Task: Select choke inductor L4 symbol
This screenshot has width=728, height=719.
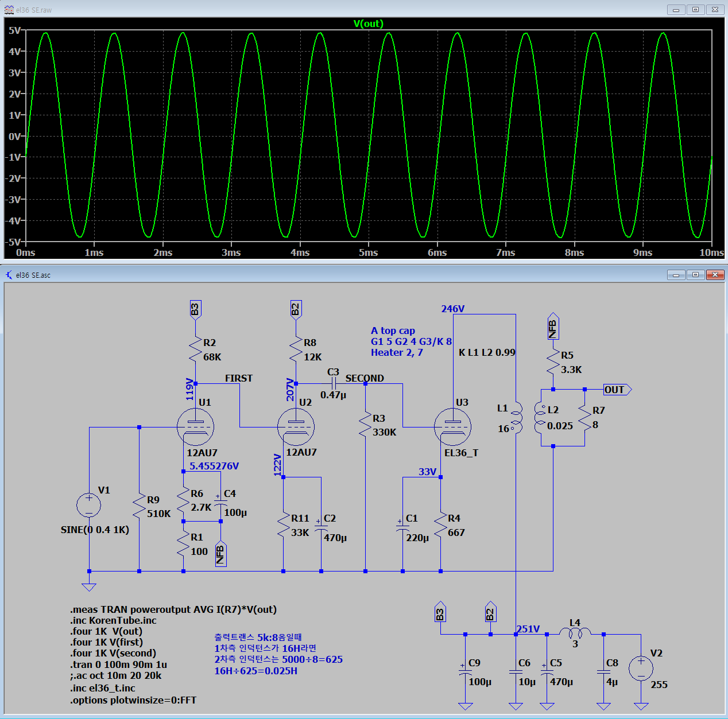Action: tap(575, 633)
